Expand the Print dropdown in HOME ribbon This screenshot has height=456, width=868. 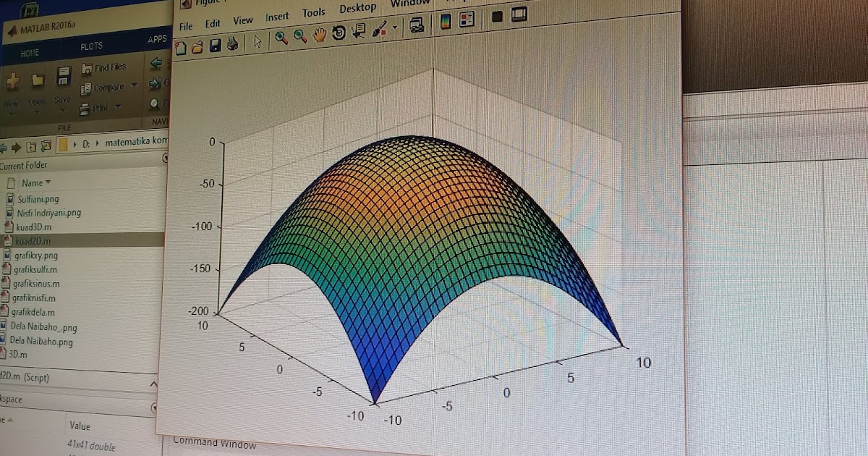click(118, 106)
